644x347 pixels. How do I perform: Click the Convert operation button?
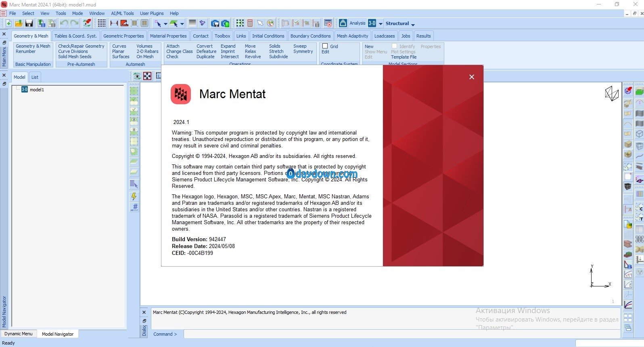(205, 46)
